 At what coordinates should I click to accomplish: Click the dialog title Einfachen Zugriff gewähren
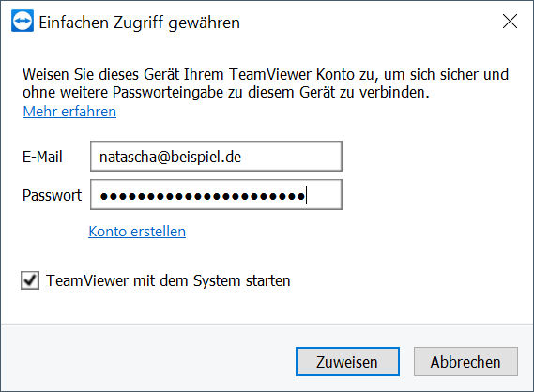click(x=139, y=23)
